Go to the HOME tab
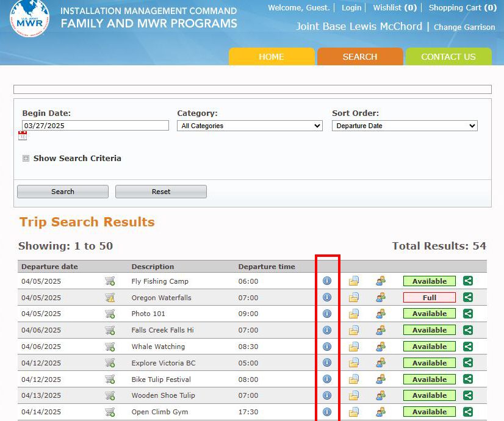 272,57
